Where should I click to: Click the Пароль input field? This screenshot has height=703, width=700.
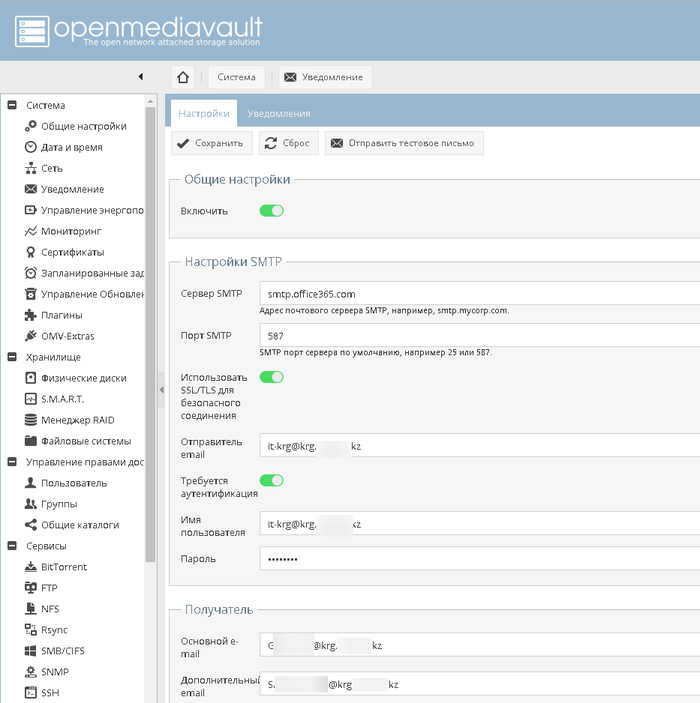point(479,559)
